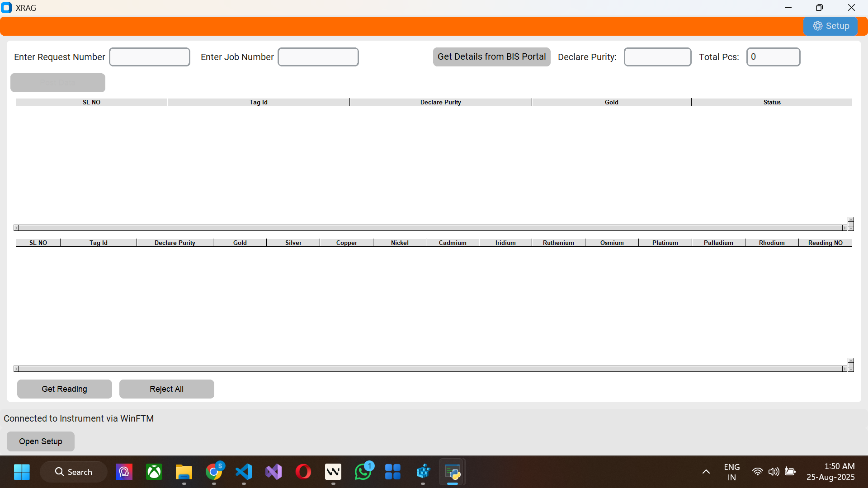Open Visual Studio Code from the taskbar
The image size is (868, 488).
coord(244,471)
